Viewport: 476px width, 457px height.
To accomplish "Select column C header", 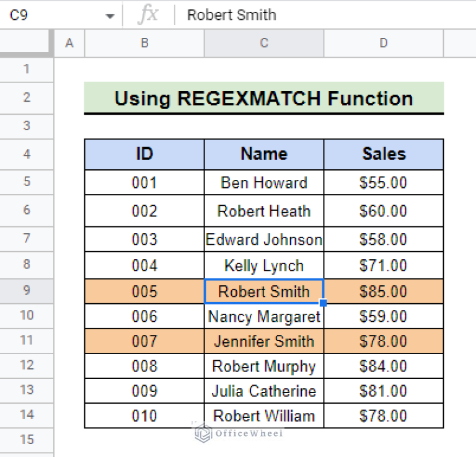I will [x=264, y=43].
